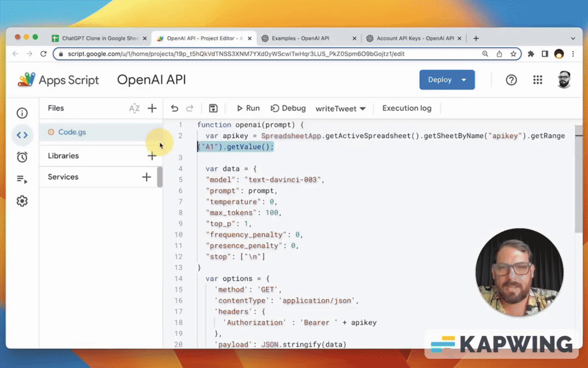The height and width of the screenshot is (368, 588).
Task: Open the Code.gs file
Action: [72, 132]
